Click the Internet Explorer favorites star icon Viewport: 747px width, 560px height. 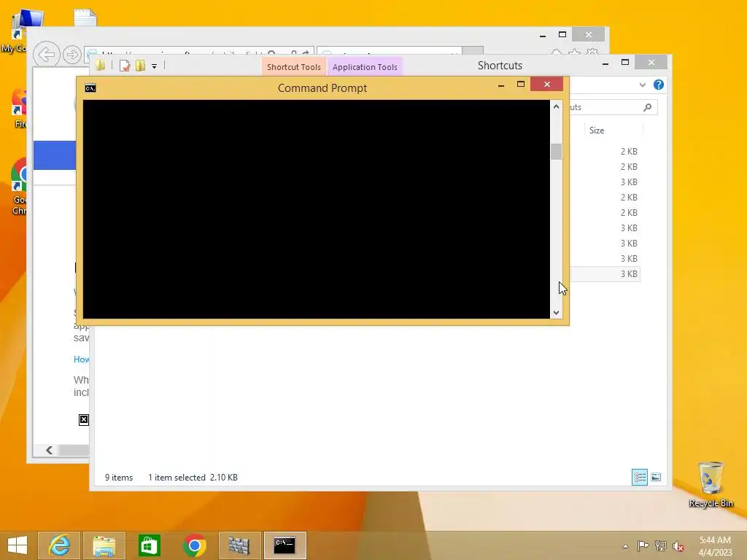tap(575, 52)
